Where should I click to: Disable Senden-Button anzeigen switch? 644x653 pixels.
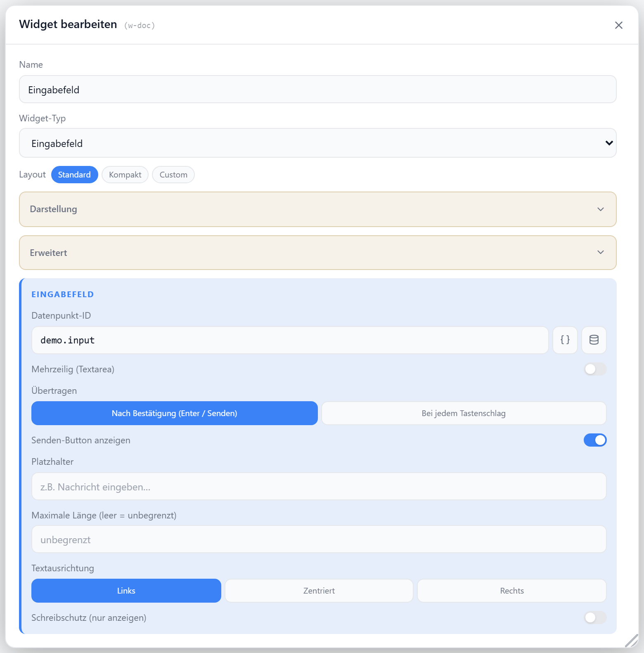tap(595, 440)
